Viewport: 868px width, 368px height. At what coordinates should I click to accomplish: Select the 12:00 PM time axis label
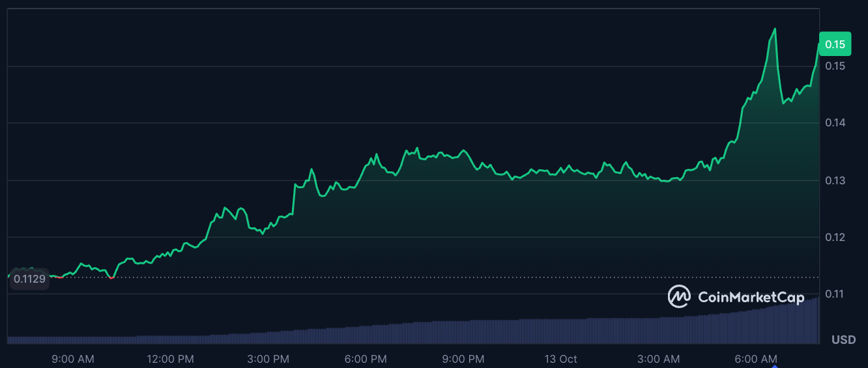(169, 359)
